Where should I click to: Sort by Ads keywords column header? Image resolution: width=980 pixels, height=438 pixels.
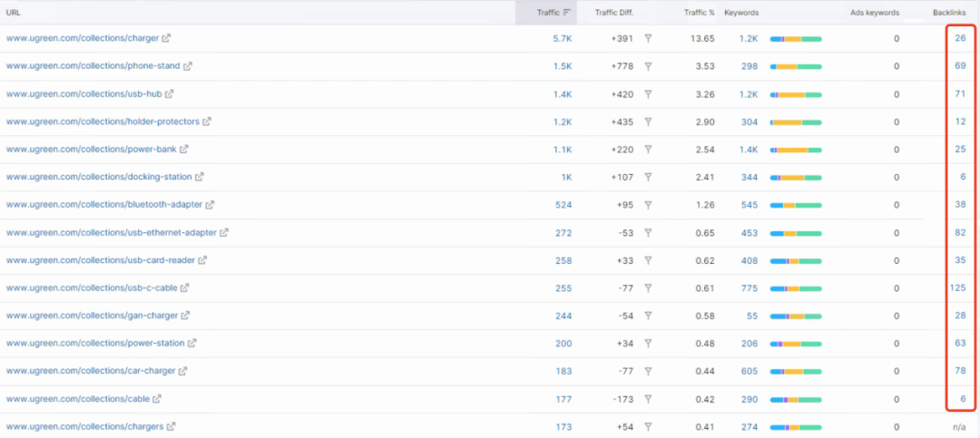(x=875, y=13)
